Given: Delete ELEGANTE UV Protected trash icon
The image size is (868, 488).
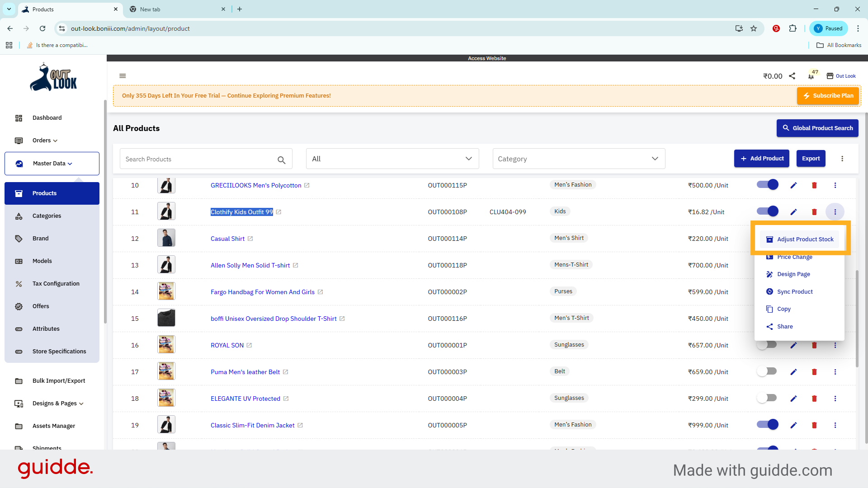Looking at the screenshot, I should pos(814,399).
